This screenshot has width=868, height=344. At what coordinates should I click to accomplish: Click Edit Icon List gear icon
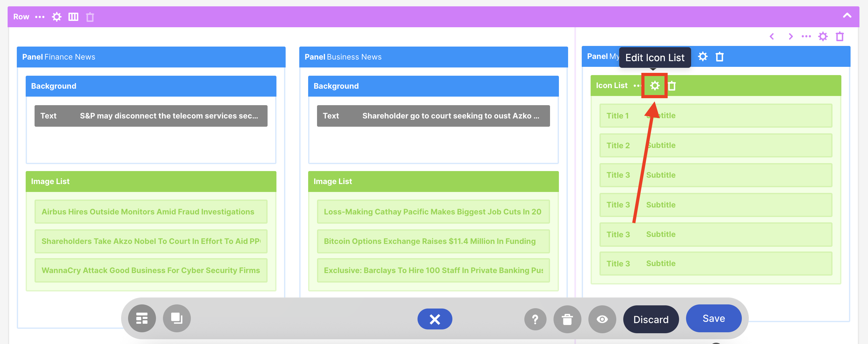654,86
